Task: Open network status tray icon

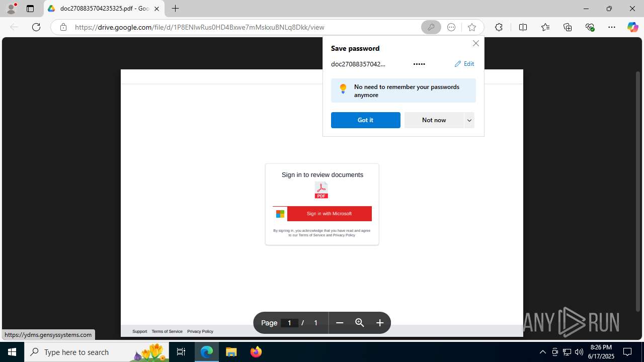Action: pyautogui.click(x=567, y=352)
